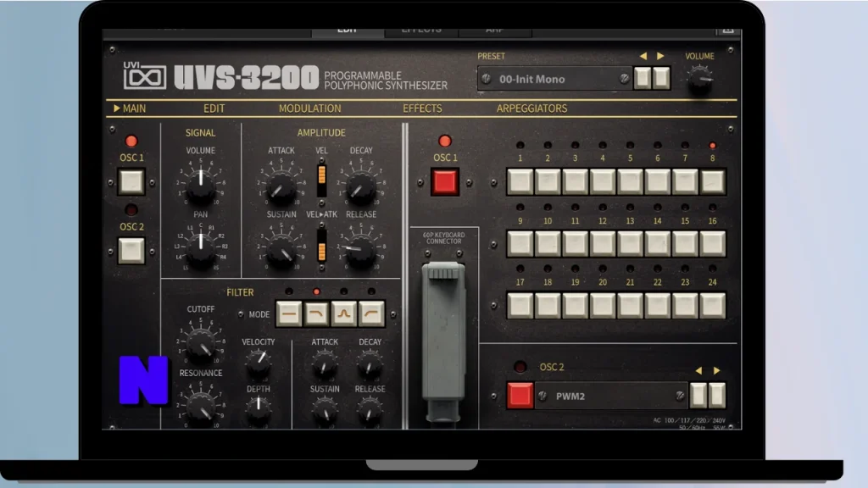Select waveform button number 16
Screen dimensions: 868x488
[712, 243]
